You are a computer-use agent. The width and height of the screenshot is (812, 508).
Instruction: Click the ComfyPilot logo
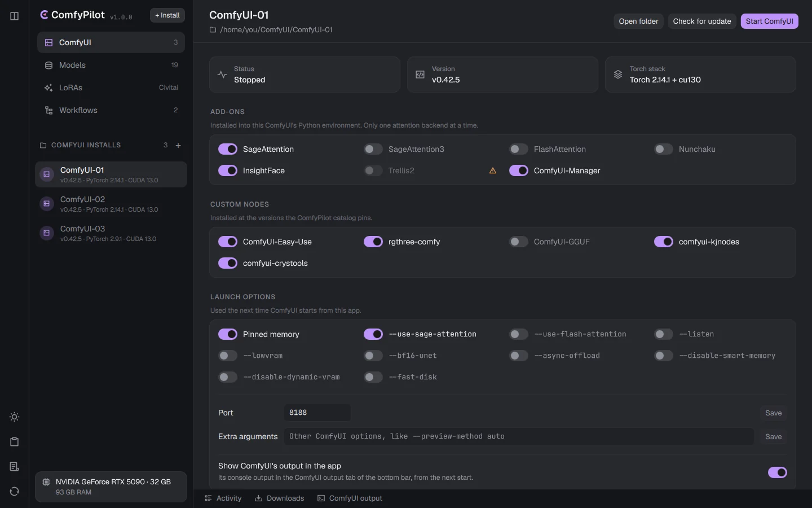click(x=44, y=15)
